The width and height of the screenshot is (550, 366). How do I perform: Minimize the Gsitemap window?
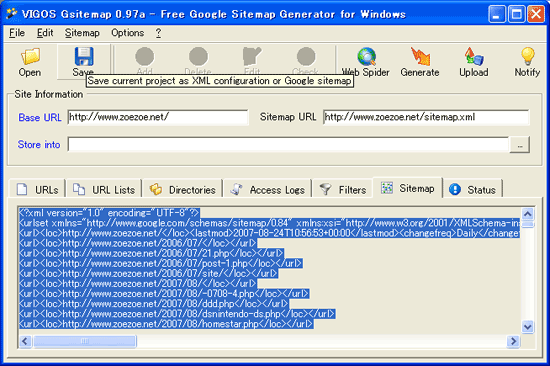tap(497, 14)
